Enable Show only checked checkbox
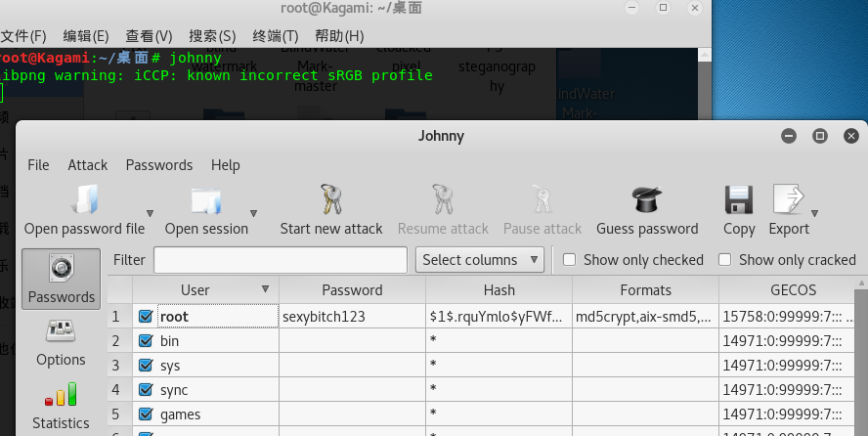This screenshot has height=436, width=868. pos(569,260)
